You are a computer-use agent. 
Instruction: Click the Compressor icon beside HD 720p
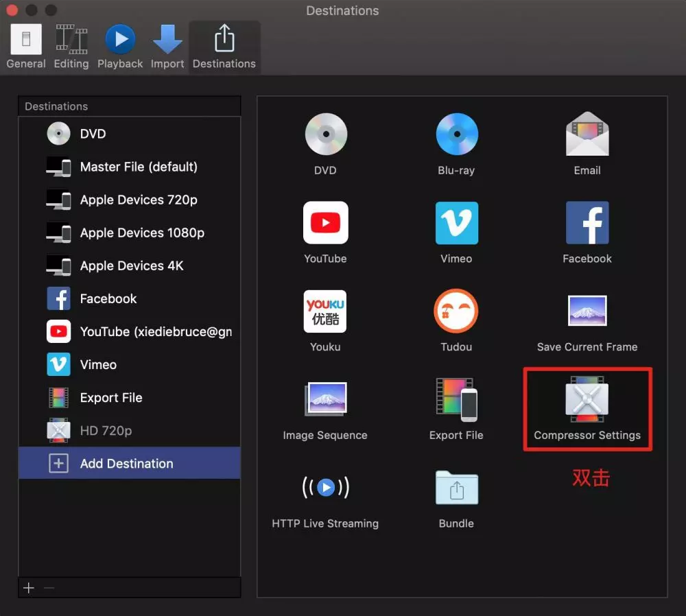tap(58, 431)
